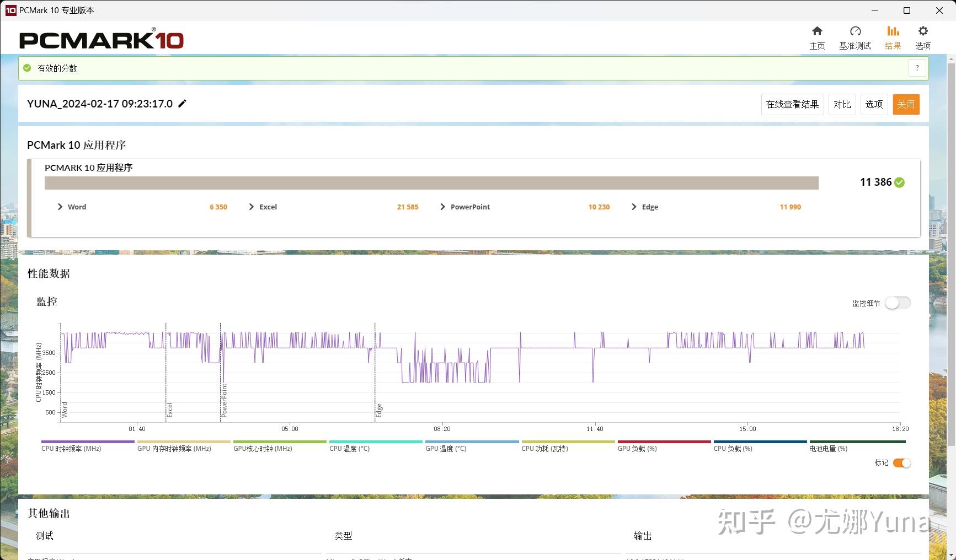This screenshot has height=560, width=956.
Task: Click the PowerPoint marker on the chart
Action: (224, 400)
